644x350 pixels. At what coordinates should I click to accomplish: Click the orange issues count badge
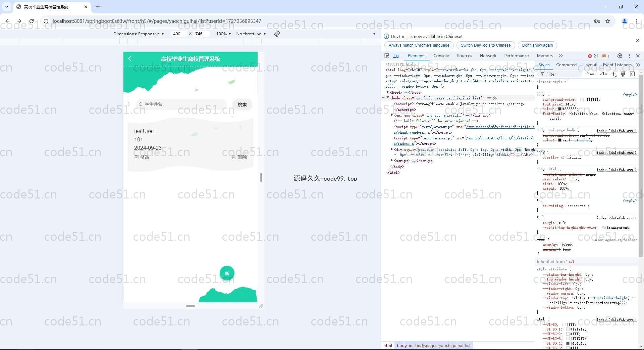[x=606, y=56]
